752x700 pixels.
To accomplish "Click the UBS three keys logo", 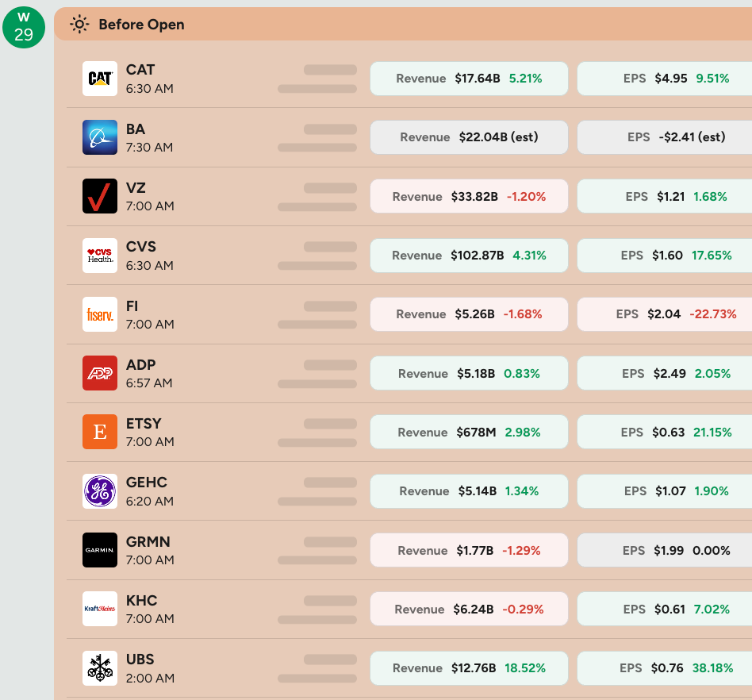I will click(100, 667).
